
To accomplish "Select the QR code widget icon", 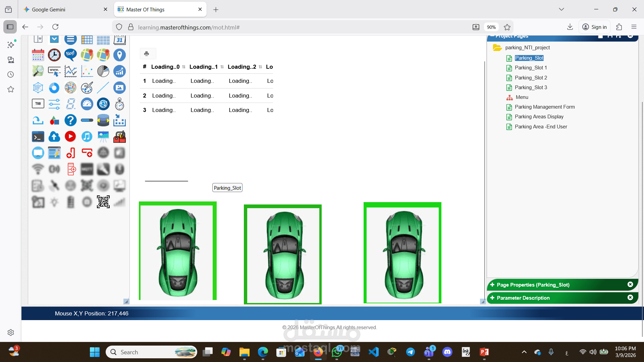I will pos(103,202).
